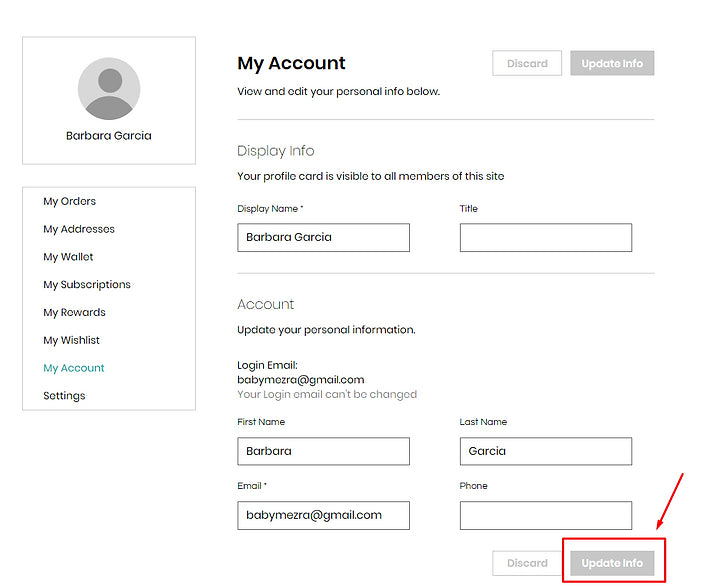Image resolution: width=701 pixels, height=586 pixels.
Task: Focus the Display Name text field
Action: tap(323, 237)
